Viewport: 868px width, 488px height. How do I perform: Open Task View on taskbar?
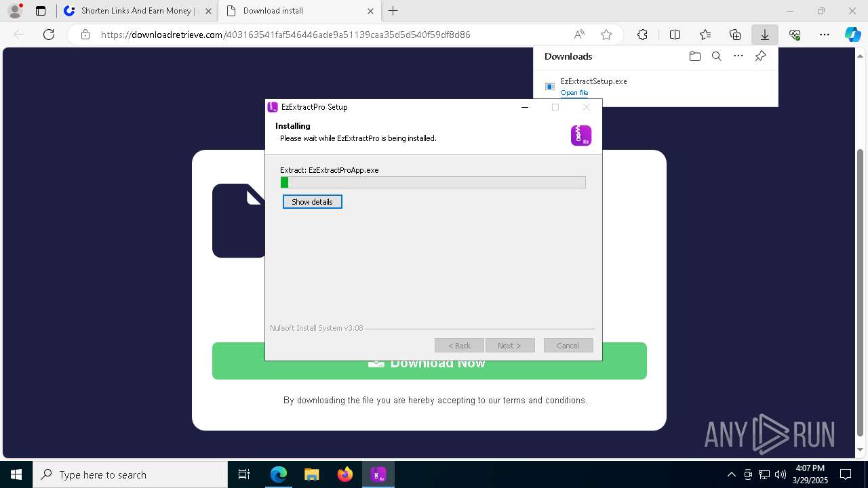pos(244,474)
